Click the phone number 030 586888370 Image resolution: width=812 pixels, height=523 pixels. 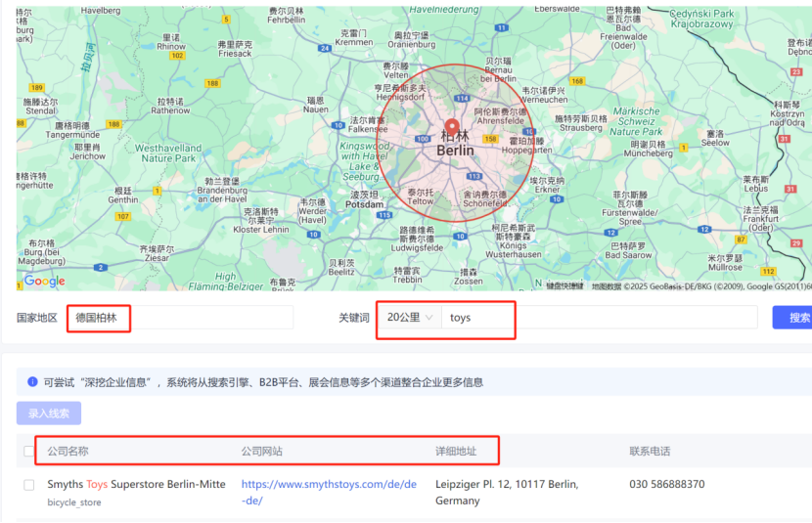[x=667, y=484]
